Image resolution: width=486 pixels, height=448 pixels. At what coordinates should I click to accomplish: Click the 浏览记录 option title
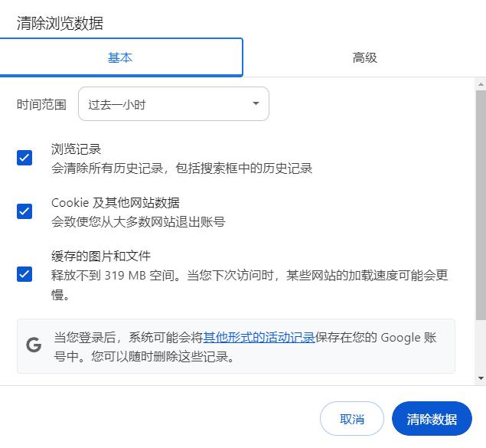76,149
